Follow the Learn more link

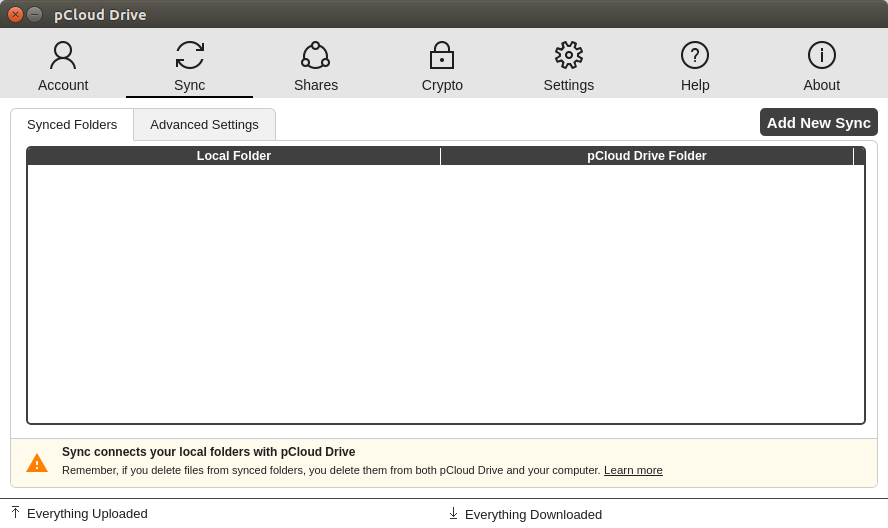(633, 471)
